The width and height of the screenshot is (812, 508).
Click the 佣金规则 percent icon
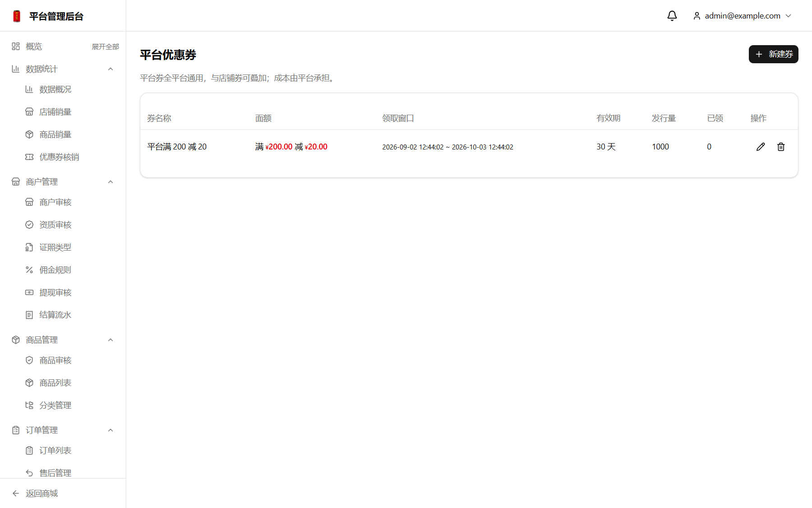29,270
